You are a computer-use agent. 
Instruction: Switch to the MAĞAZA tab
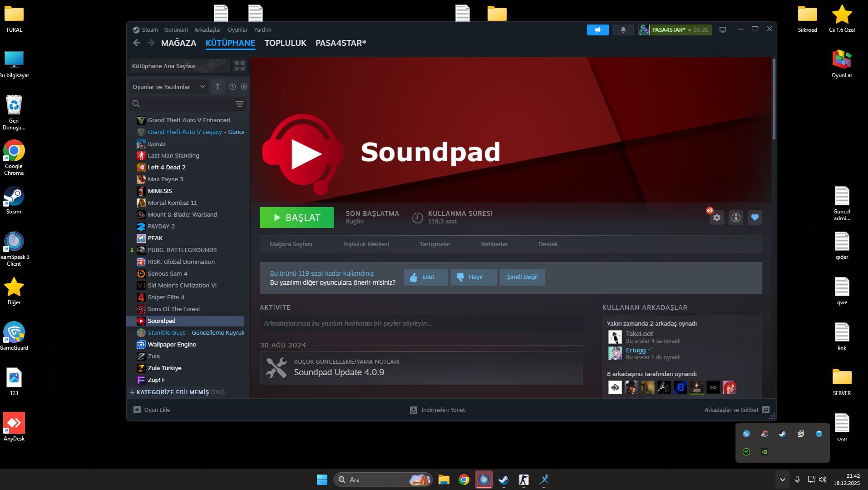pos(179,43)
